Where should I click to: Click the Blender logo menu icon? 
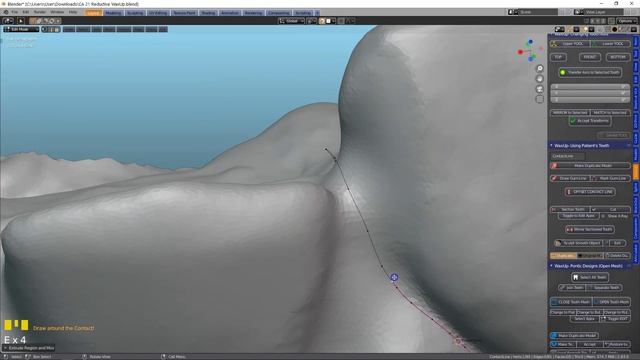point(6,12)
